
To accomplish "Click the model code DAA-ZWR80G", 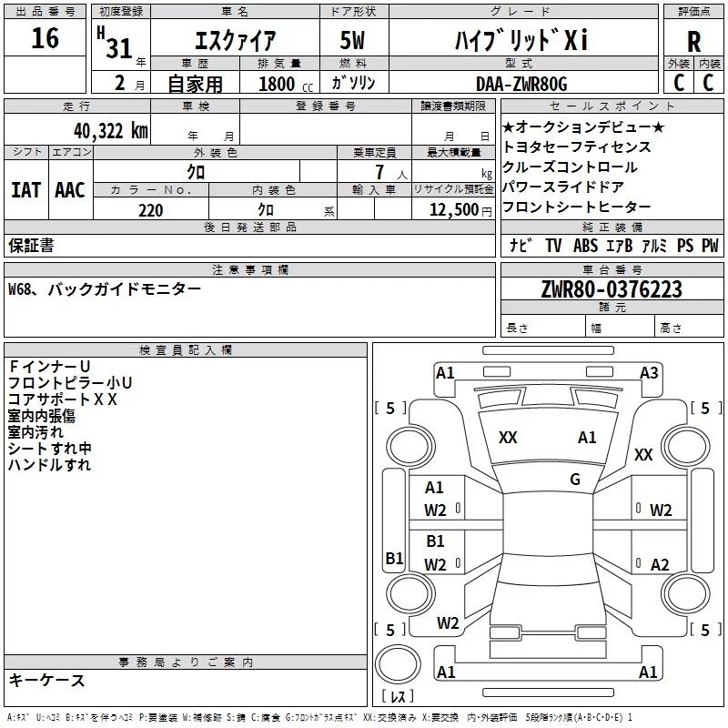I will click(x=521, y=84).
